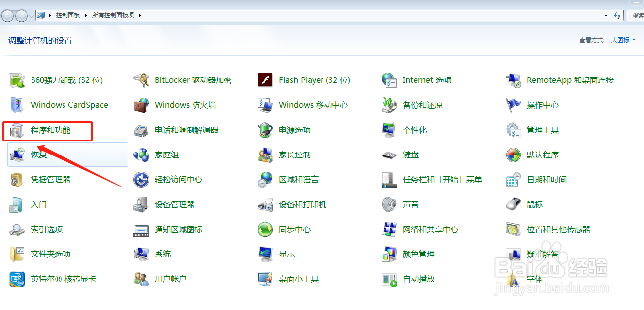
Task: Open the 键盘 keyboard icon
Action: (x=389, y=155)
